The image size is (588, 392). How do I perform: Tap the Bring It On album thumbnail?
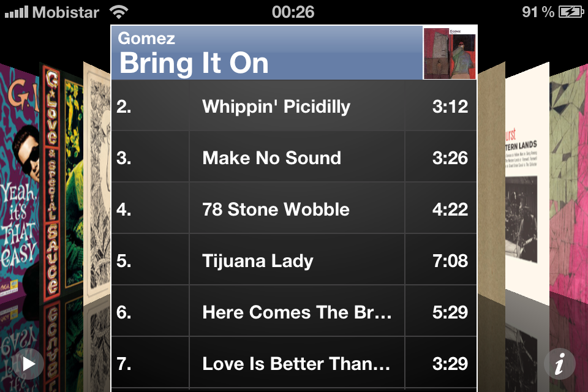coord(450,53)
